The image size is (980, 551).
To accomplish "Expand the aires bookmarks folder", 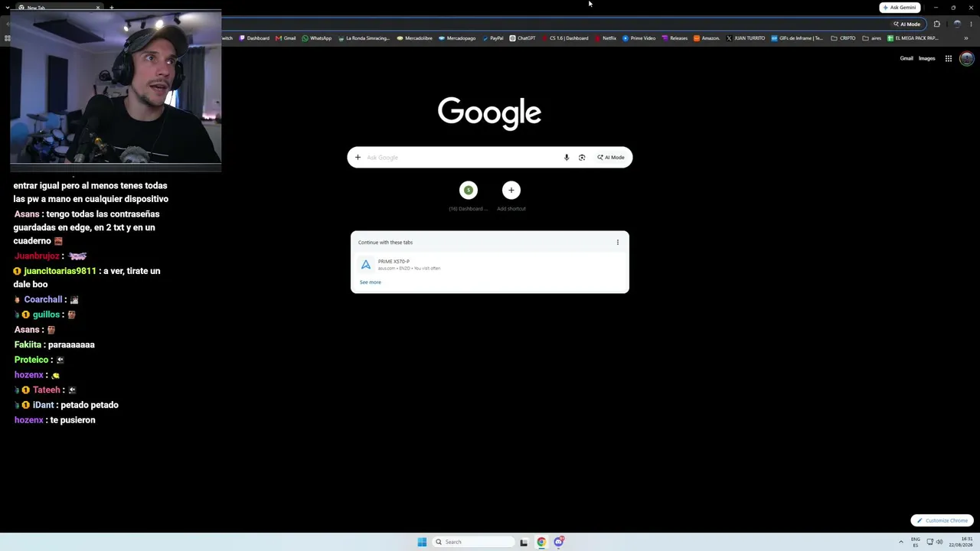I will coord(871,38).
